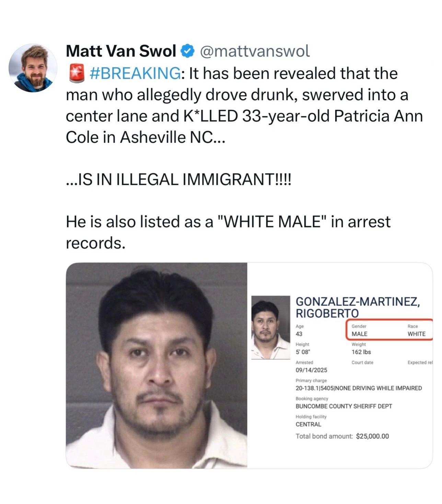Click the GONZALEZ-MARTINEZ, RIGOBERTO name heading
Screen dimensions: 442x504
click(358, 307)
